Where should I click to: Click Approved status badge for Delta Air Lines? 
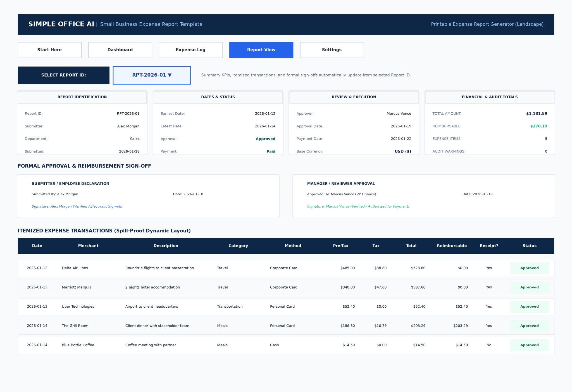click(x=529, y=268)
